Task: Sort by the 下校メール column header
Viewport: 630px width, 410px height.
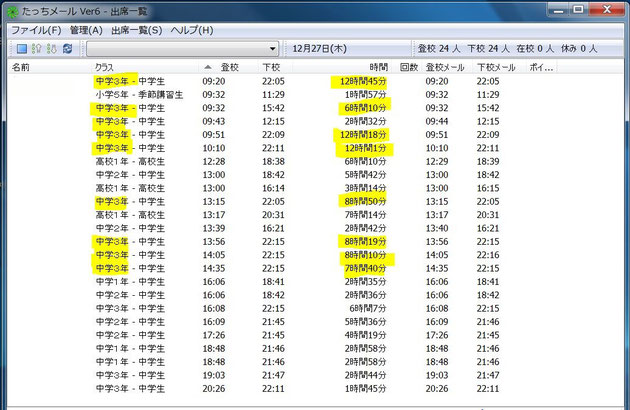Action: pos(496,67)
